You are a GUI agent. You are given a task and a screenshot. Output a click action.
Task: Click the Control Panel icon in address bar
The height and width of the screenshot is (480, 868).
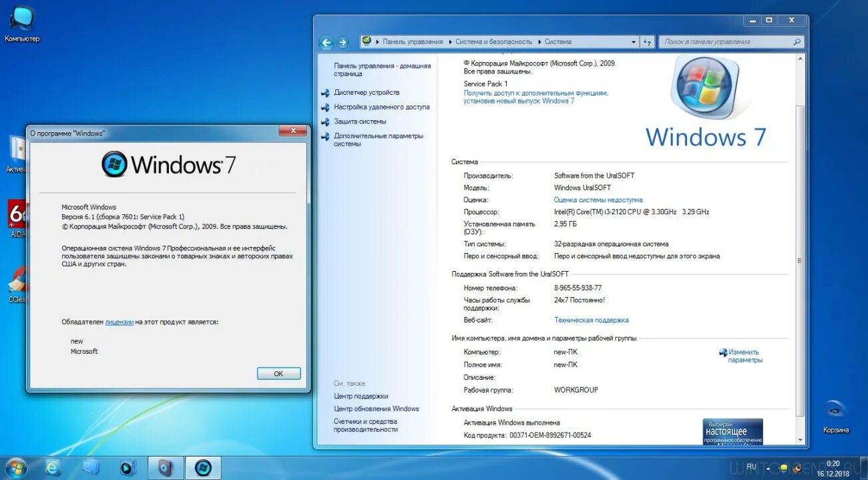[x=367, y=41]
